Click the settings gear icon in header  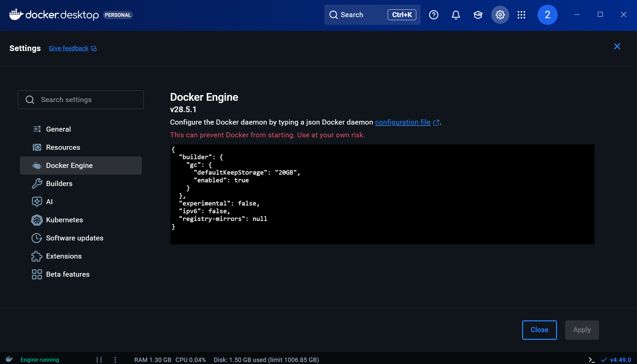[500, 15]
